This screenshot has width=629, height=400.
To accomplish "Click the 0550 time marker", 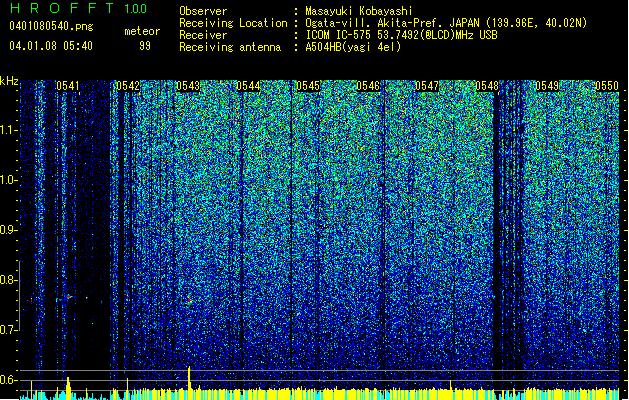I will tap(607, 86).
